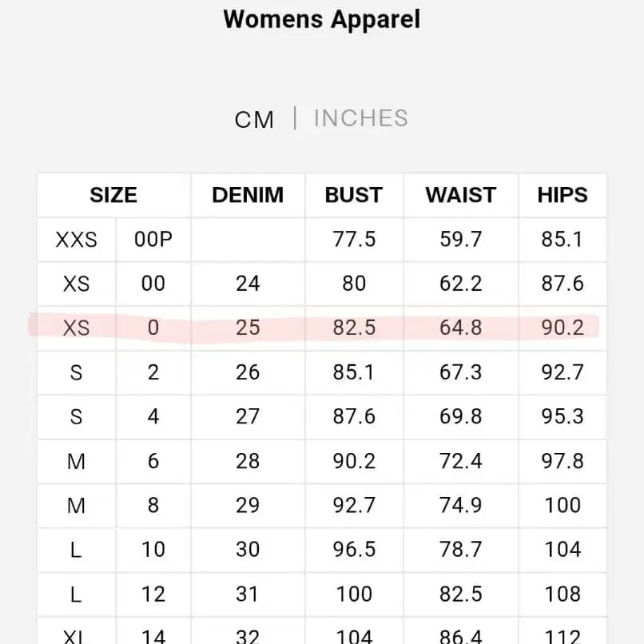Click the Womens Apparel heading
The width and height of the screenshot is (644, 644).
tap(321, 19)
